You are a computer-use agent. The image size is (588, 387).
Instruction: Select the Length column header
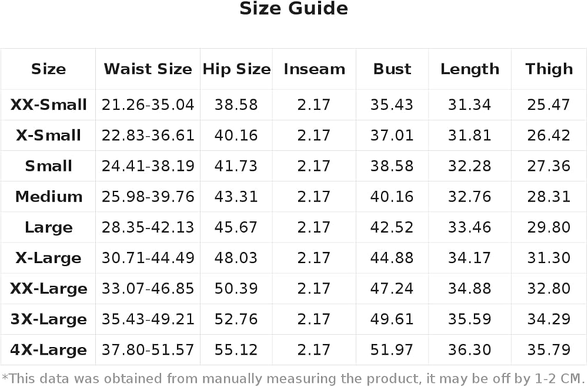point(469,69)
